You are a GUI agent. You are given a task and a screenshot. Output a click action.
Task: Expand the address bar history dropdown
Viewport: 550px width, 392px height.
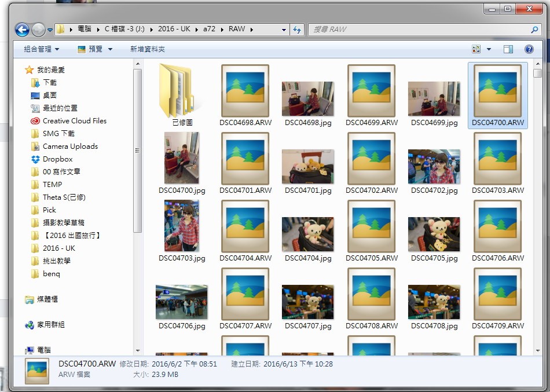284,30
